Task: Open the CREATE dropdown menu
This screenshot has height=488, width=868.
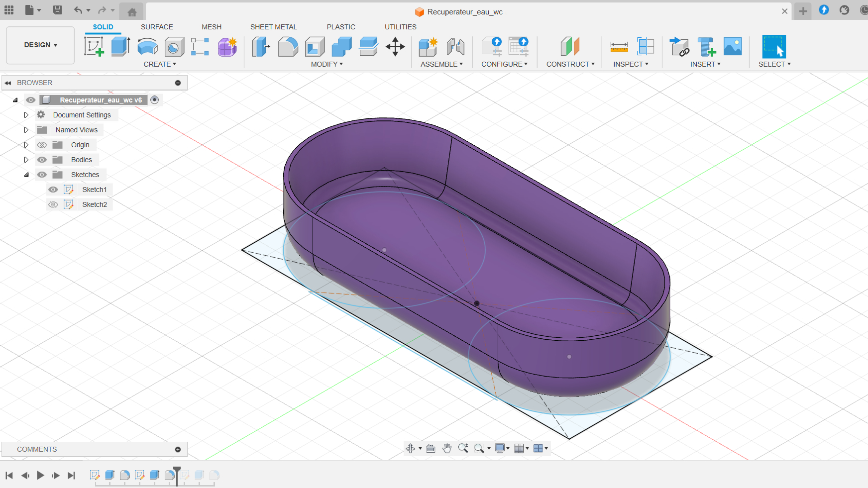Action: click(160, 64)
